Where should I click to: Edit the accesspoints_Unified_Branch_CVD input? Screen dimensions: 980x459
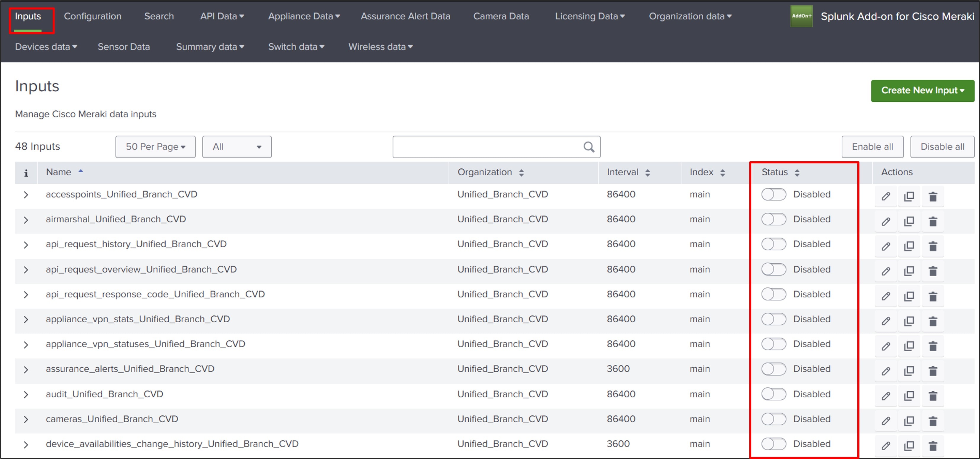[886, 196]
